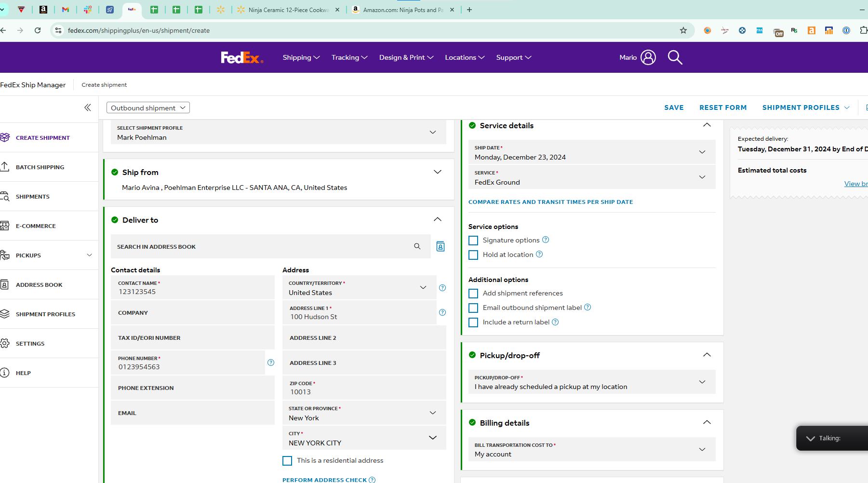The image size is (868, 483).
Task: Open the Service dropdown showing FedEx Ground
Action: coord(592,177)
